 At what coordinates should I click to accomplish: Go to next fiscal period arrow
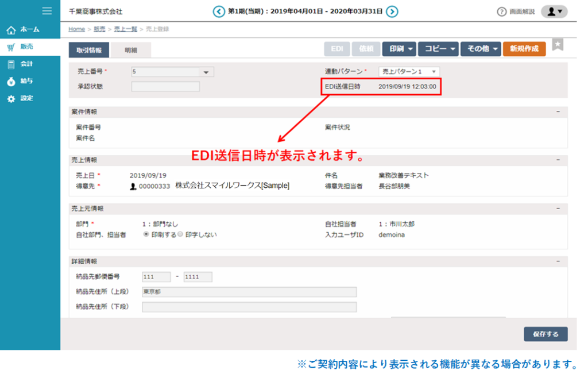(392, 11)
